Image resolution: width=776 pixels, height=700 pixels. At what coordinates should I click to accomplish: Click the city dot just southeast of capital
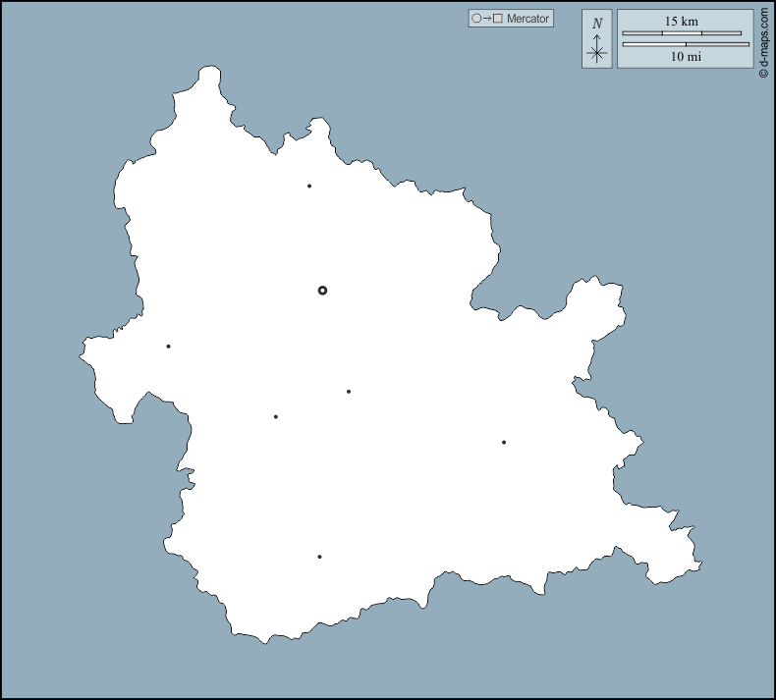point(349,392)
